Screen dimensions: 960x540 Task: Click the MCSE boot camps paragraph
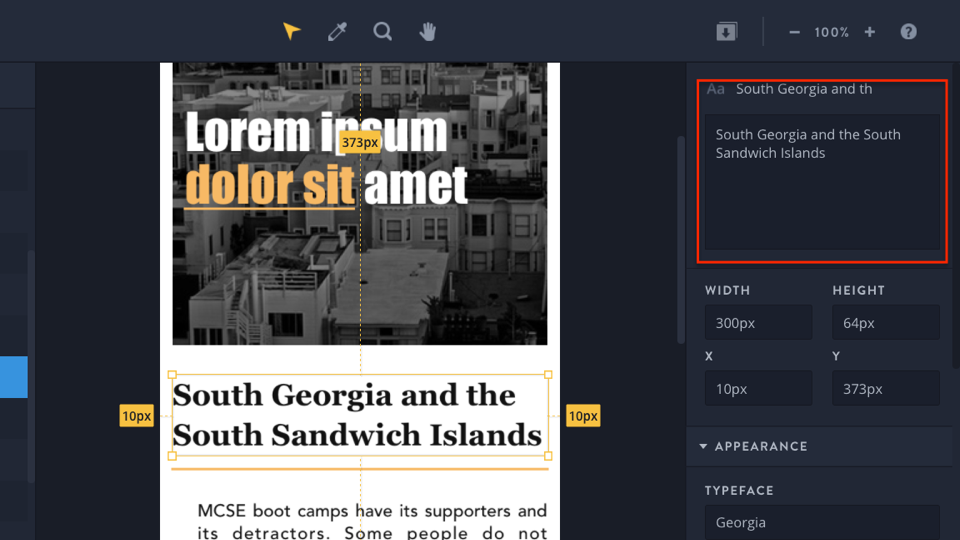pyautogui.click(x=372, y=520)
